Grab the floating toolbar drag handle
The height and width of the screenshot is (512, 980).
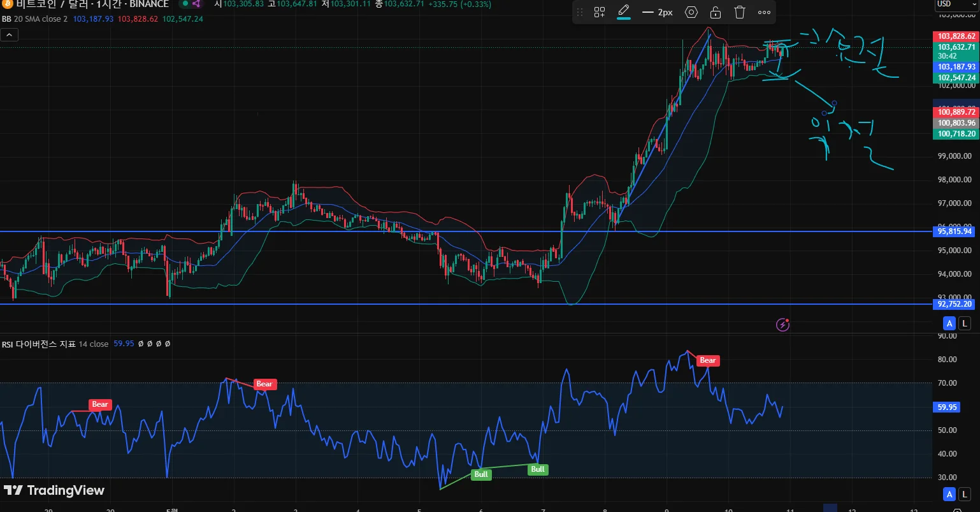(580, 12)
